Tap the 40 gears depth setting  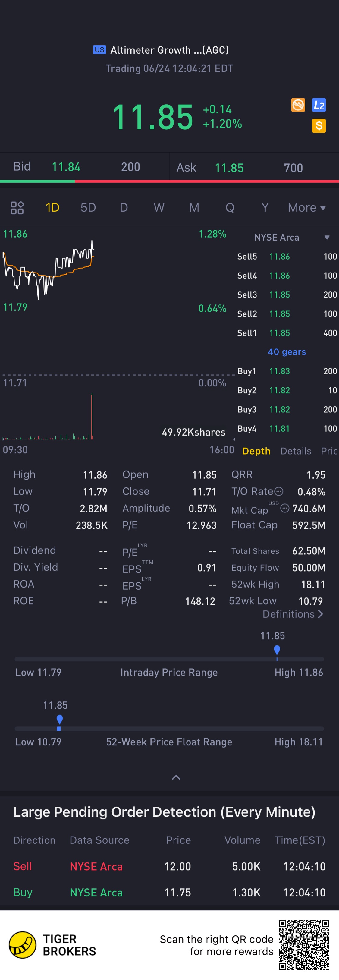pyautogui.click(x=287, y=352)
